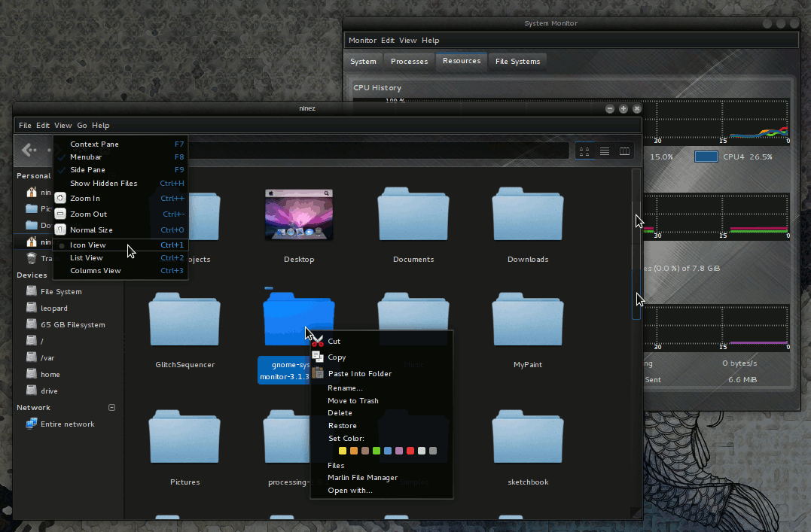Click the Zoom Out magnifier icon
This screenshot has width=811, height=532.
pyautogui.click(x=60, y=214)
